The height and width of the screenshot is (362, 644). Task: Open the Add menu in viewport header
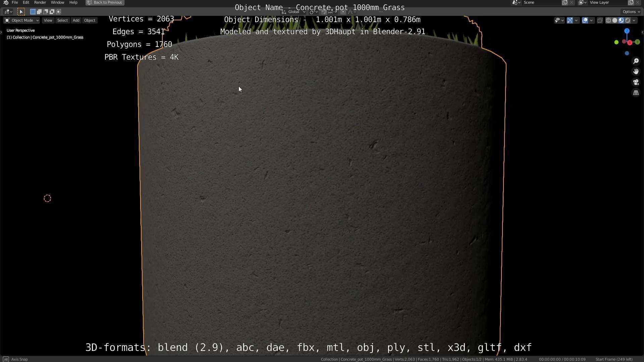pos(76,20)
